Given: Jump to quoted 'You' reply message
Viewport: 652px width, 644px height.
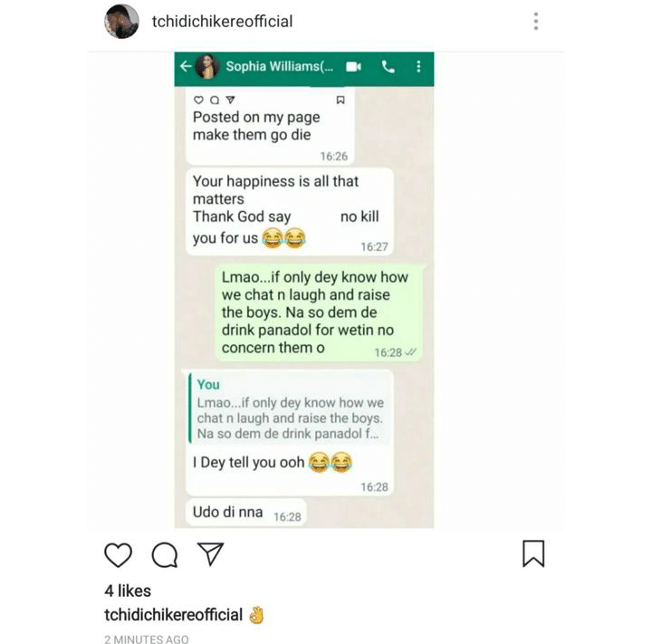Looking at the screenshot, I should coord(290,409).
